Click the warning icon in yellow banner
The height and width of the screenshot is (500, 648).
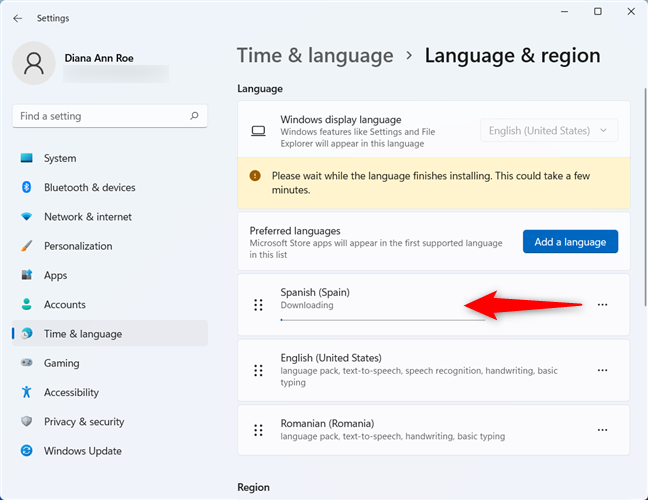(x=255, y=176)
